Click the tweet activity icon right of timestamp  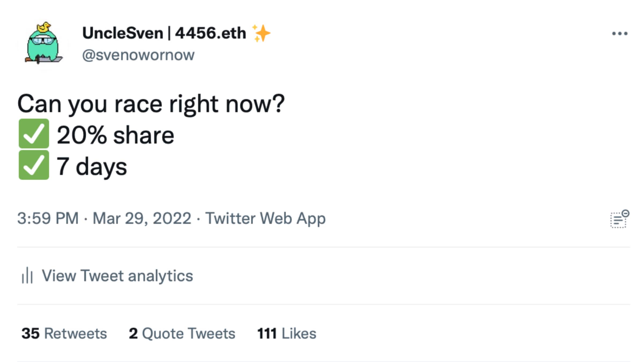coord(619,219)
